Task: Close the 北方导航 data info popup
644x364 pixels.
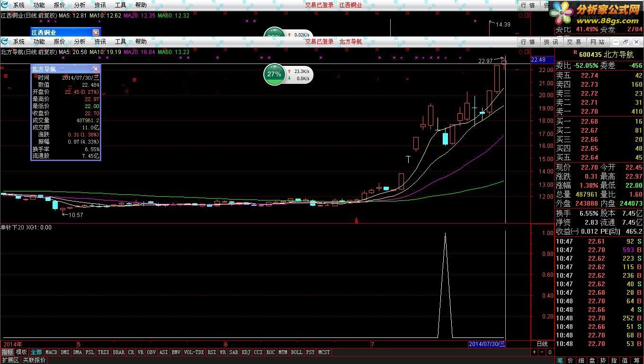Action: pyautogui.click(x=96, y=69)
